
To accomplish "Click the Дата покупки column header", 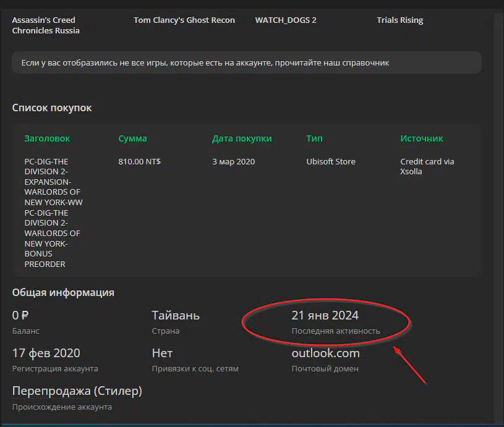I will [x=242, y=138].
